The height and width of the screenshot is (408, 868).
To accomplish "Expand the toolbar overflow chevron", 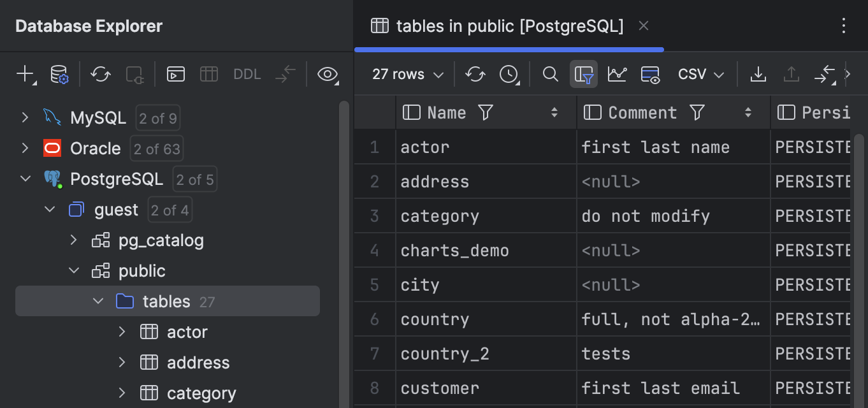I will click(848, 74).
